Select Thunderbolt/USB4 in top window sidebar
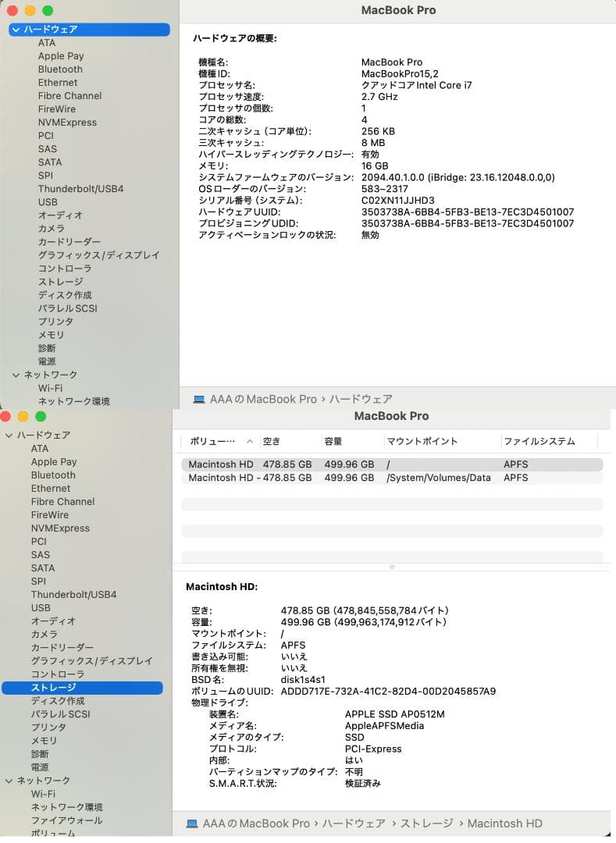This screenshot has height=843, width=616. pyautogui.click(x=80, y=189)
